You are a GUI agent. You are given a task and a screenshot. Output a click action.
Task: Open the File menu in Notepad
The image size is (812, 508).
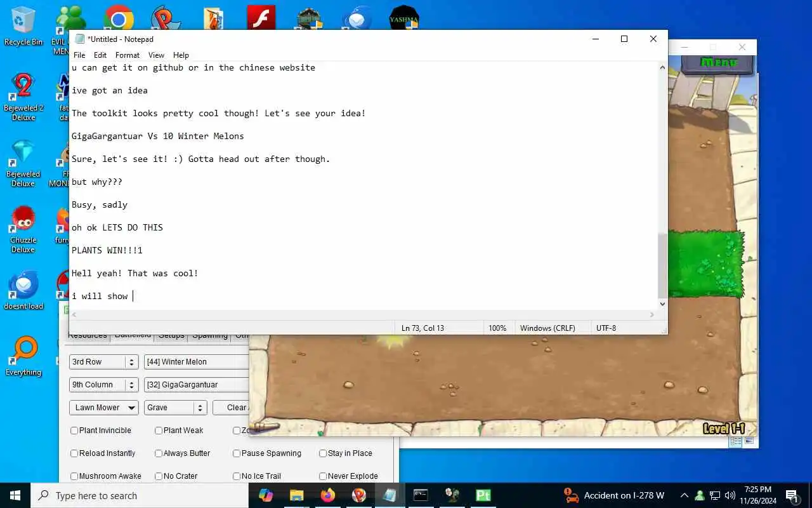[x=79, y=55]
